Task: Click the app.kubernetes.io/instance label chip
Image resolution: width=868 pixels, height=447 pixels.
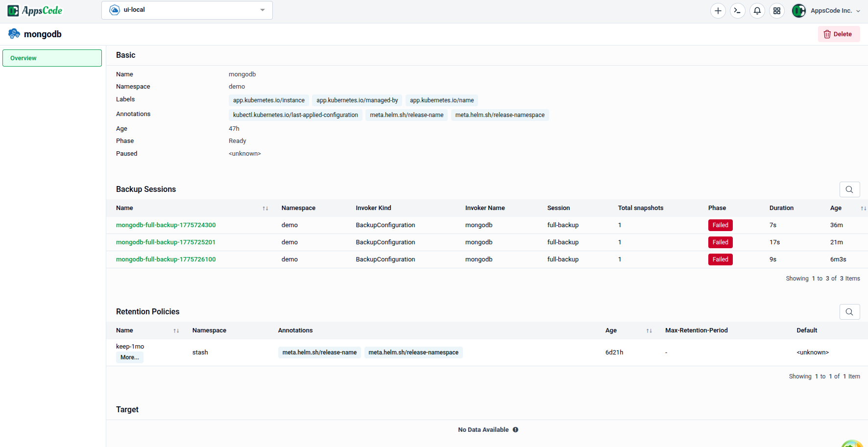Action: point(268,100)
